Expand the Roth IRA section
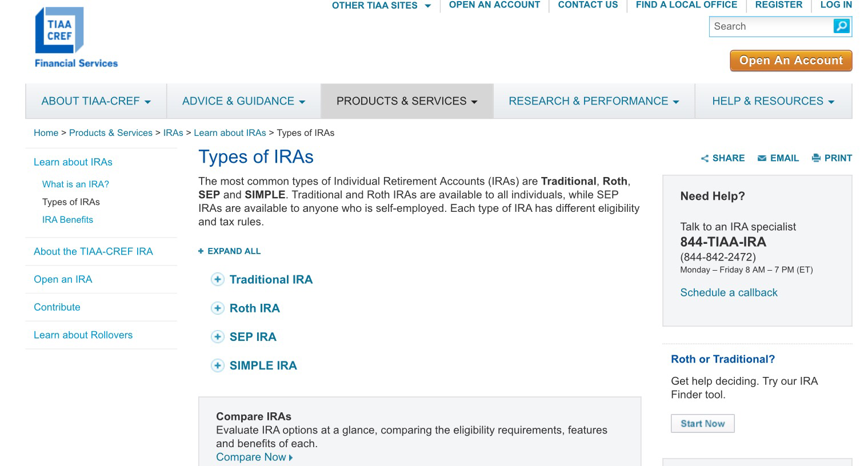Image resolution: width=868 pixels, height=466 pixels. click(x=218, y=308)
